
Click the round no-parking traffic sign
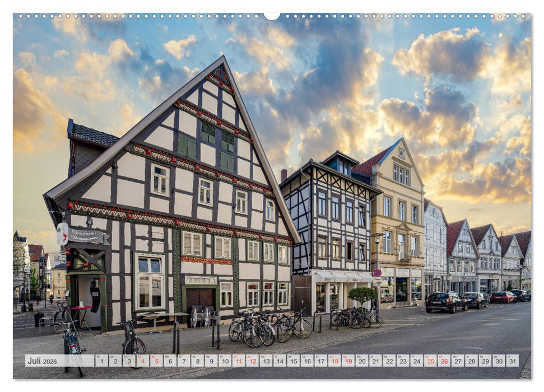(377, 273)
